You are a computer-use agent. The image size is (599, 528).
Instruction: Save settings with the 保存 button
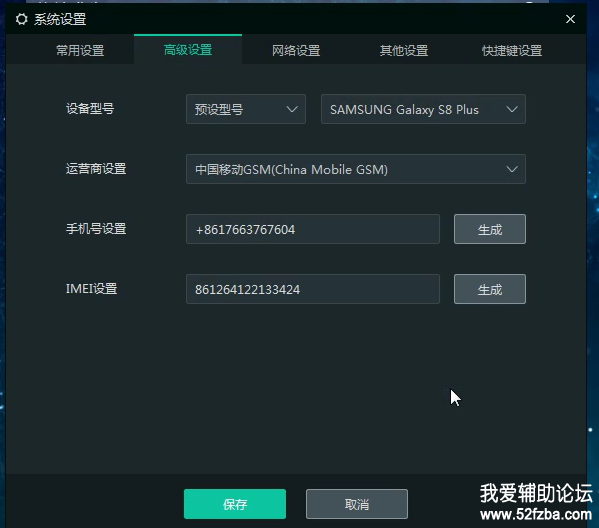pos(235,504)
